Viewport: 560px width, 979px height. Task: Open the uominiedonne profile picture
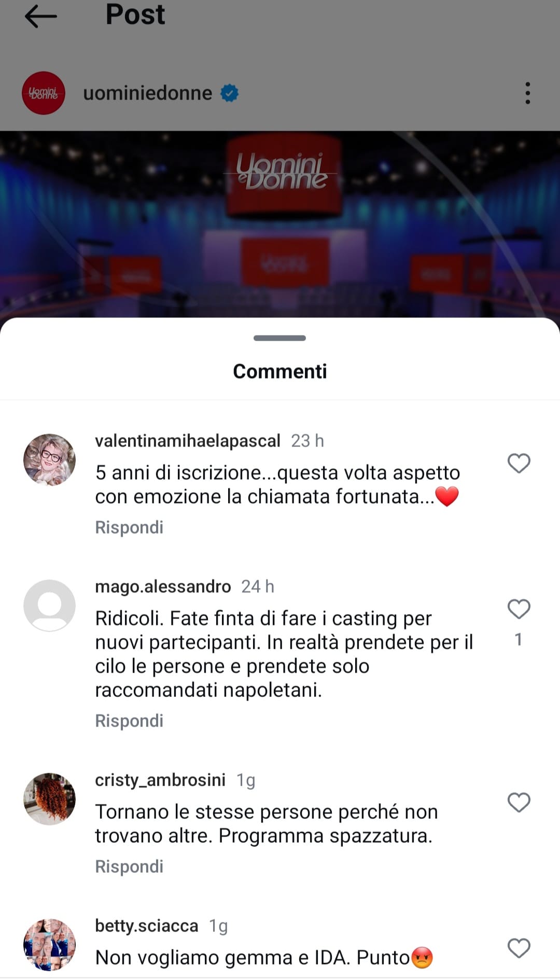(x=44, y=93)
